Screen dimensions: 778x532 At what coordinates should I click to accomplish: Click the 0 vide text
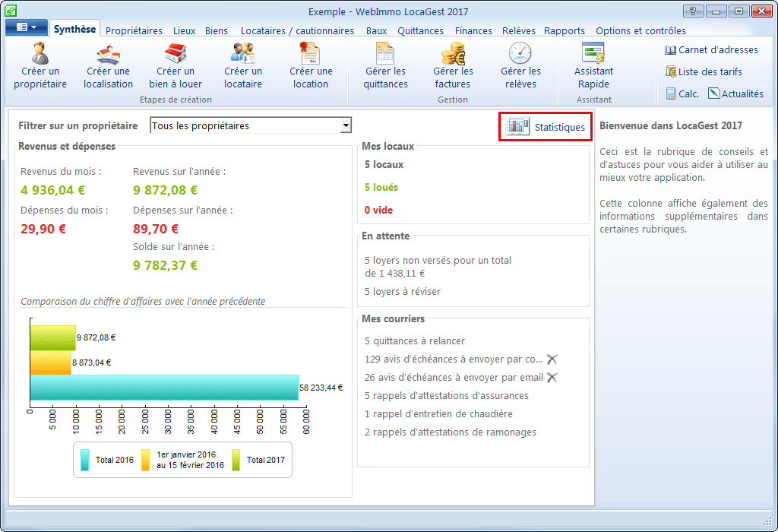pos(378,210)
